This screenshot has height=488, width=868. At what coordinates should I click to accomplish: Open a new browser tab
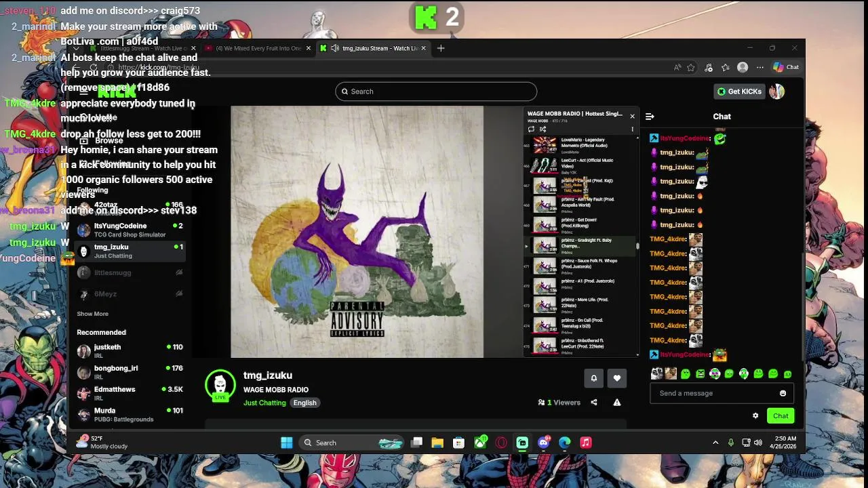point(441,48)
